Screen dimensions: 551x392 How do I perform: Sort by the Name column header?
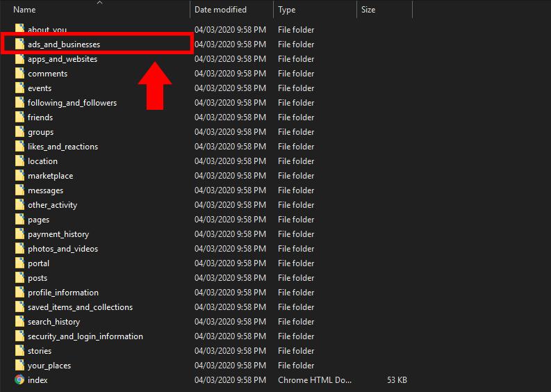click(x=24, y=10)
